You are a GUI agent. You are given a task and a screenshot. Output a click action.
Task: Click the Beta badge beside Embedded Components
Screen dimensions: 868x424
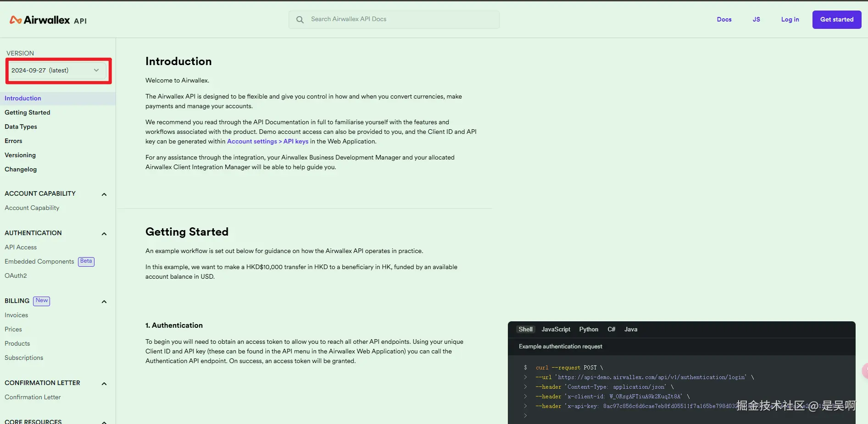[x=86, y=261]
